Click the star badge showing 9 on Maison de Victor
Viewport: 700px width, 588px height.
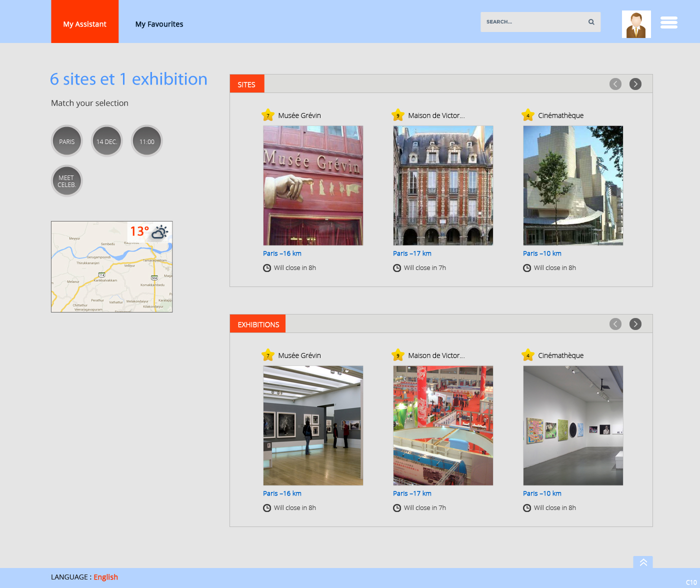point(397,115)
